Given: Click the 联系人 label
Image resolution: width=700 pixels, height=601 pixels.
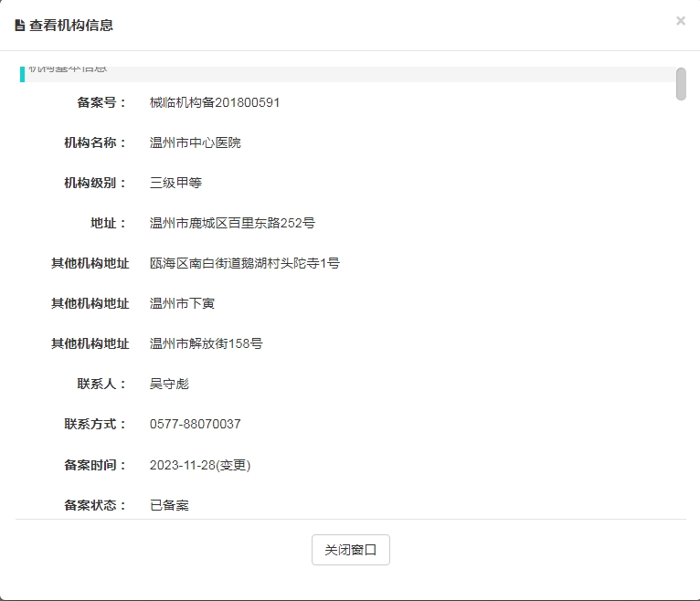Looking at the screenshot, I should tap(101, 384).
